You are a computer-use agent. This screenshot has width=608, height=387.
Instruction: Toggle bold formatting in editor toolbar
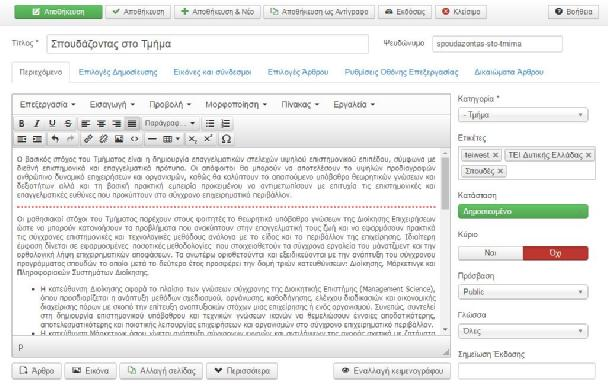click(22, 123)
